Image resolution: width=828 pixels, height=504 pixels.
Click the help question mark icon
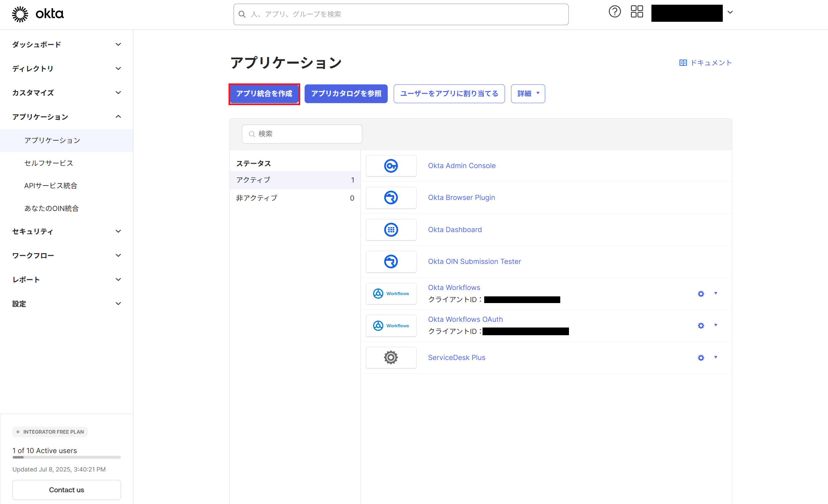pyautogui.click(x=614, y=12)
